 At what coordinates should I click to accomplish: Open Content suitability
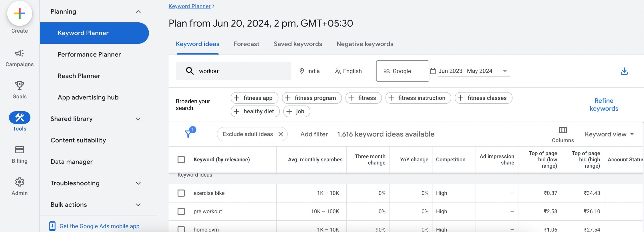[x=78, y=140]
